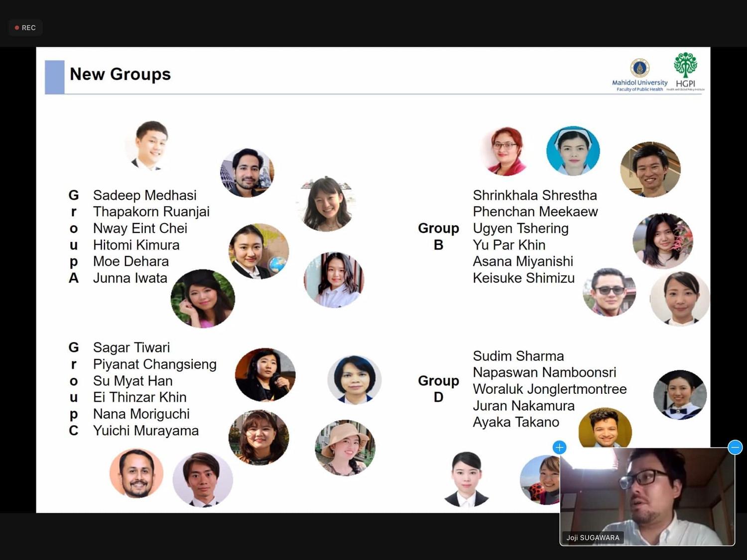Click the photo of the woman in a beige sun hat
The width and height of the screenshot is (747, 560).
(345, 448)
